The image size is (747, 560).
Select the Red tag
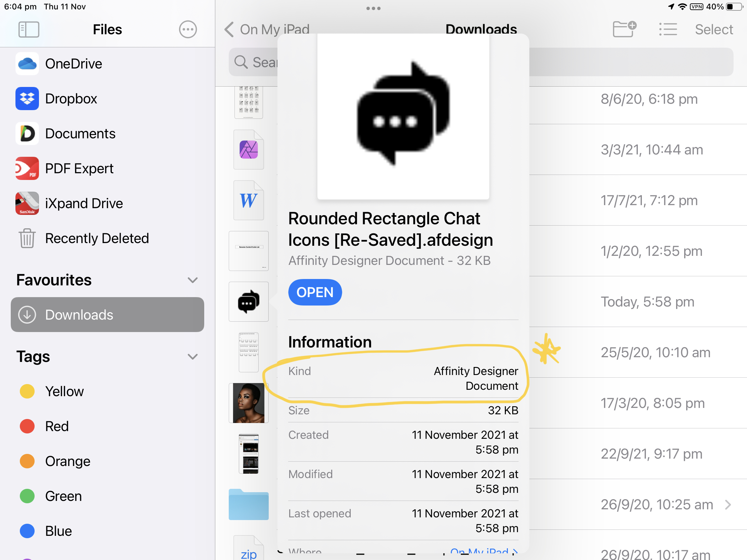107,426
